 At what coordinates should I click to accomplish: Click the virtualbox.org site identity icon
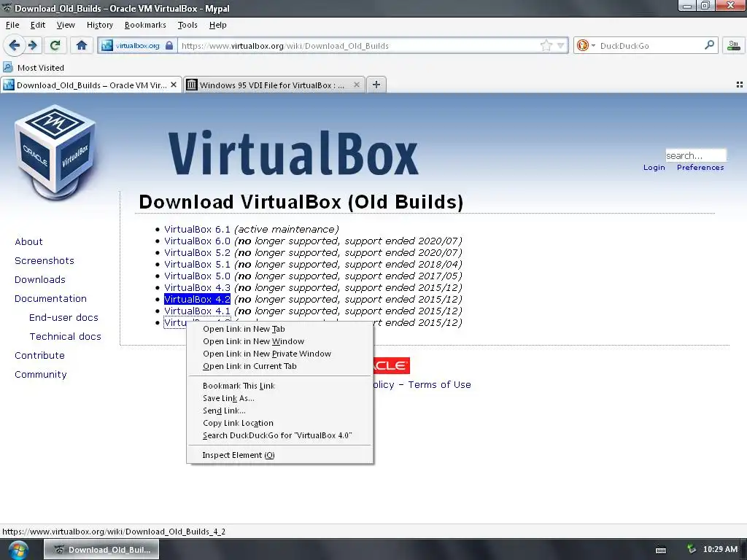coord(107,45)
